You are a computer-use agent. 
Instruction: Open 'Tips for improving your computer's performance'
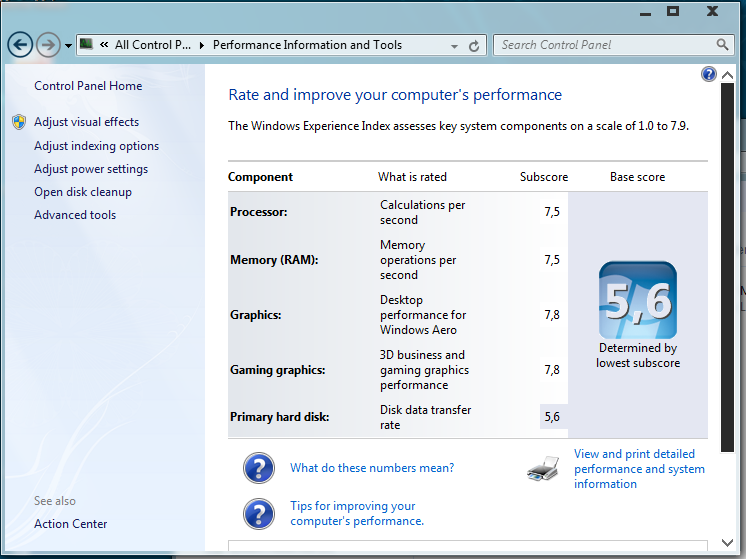pos(357,513)
